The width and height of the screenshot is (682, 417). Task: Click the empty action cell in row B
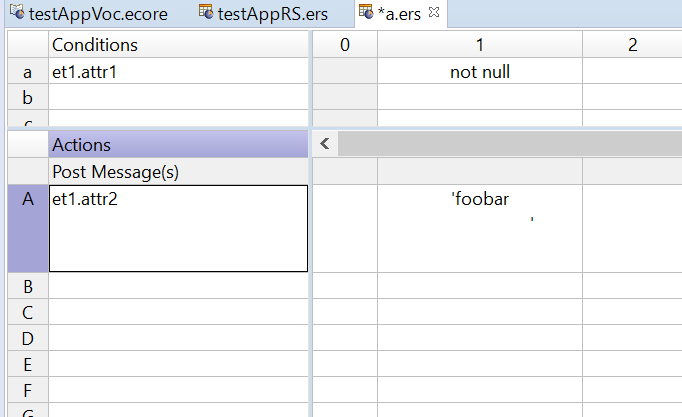(178, 286)
